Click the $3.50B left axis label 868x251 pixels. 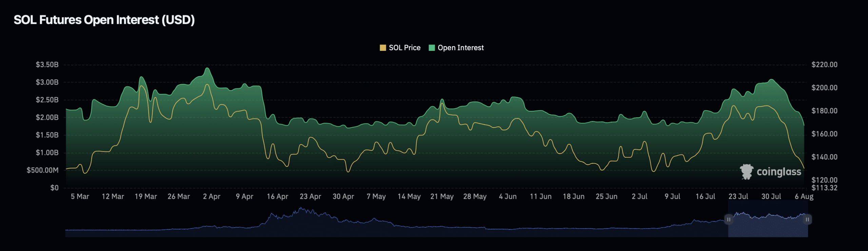(x=47, y=64)
